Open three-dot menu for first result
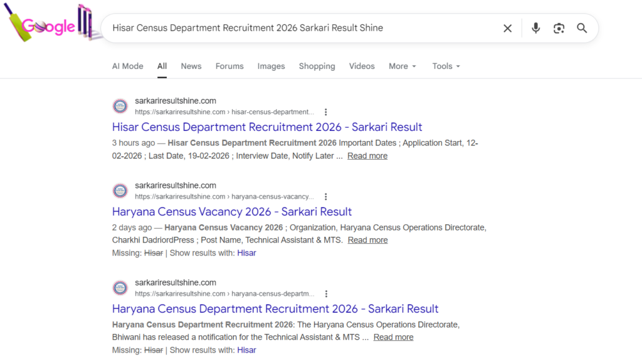Screen dimensions: 642x364 click(x=325, y=112)
